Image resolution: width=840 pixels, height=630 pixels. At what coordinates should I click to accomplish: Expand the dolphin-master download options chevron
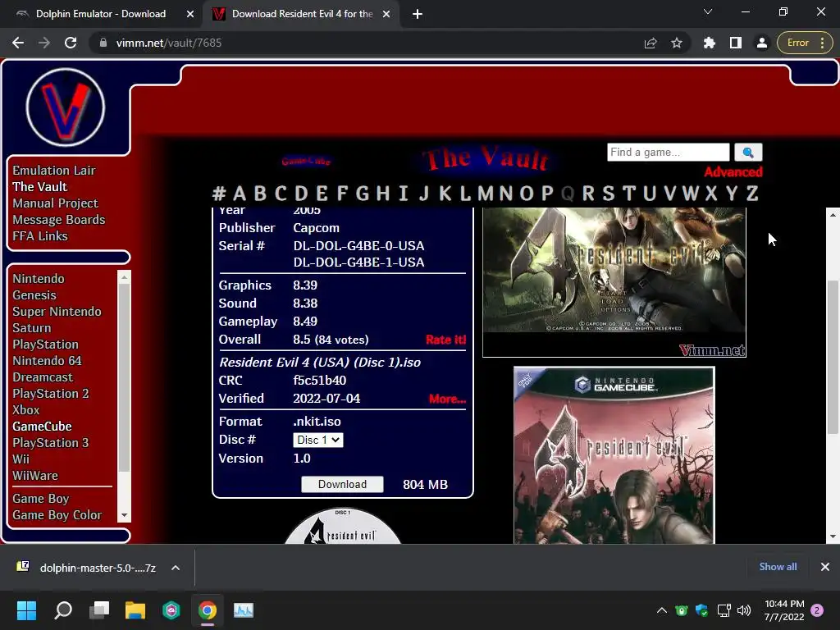[x=176, y=568]
